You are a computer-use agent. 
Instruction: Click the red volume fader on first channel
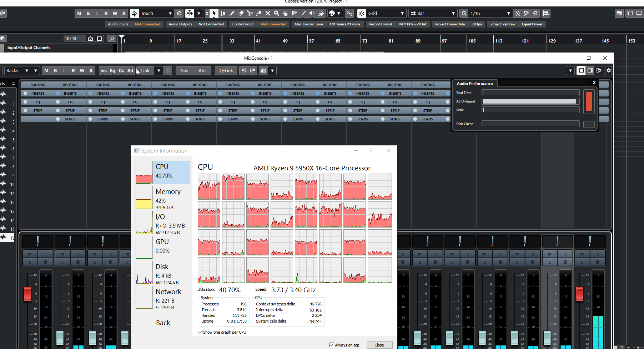pos(27,294)
